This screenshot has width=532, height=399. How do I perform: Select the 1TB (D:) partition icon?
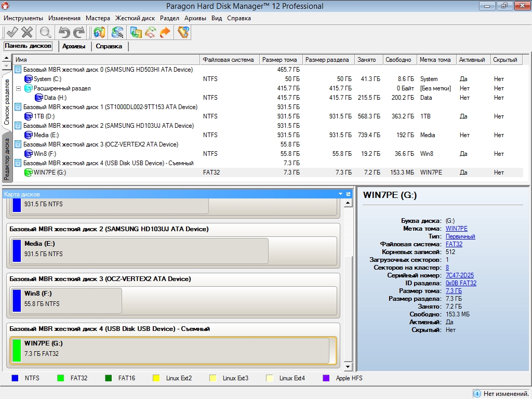pos(29,116)
